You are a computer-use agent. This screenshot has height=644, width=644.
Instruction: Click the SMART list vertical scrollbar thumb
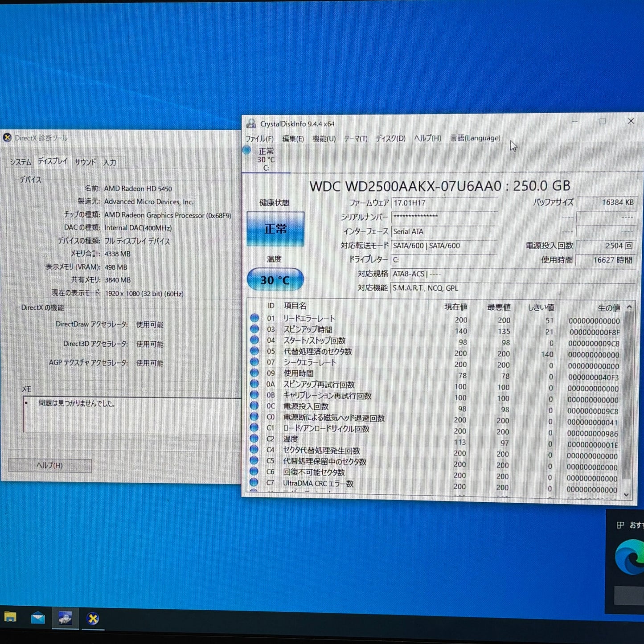(x=628, y=396)
